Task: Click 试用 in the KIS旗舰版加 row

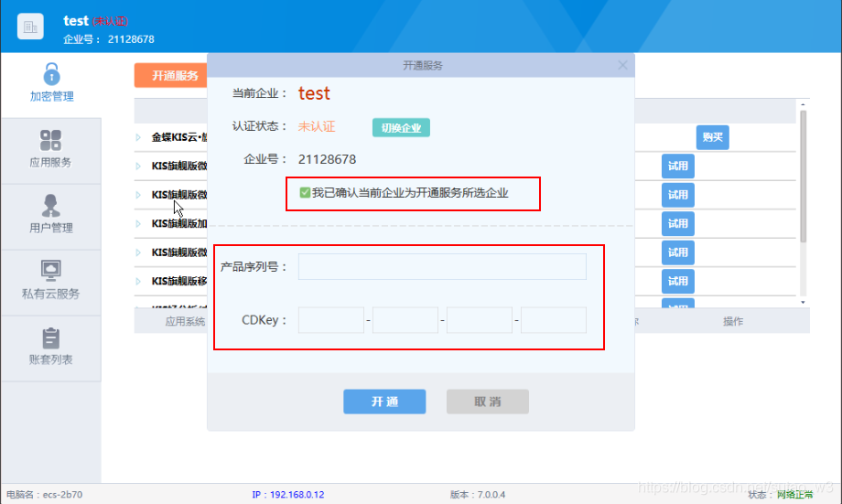Action: tap(677, 224)
